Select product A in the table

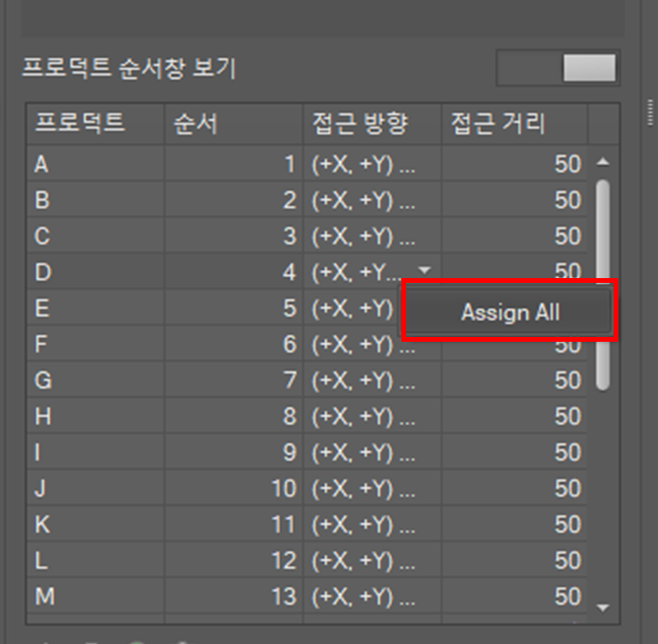pos(95,164)
